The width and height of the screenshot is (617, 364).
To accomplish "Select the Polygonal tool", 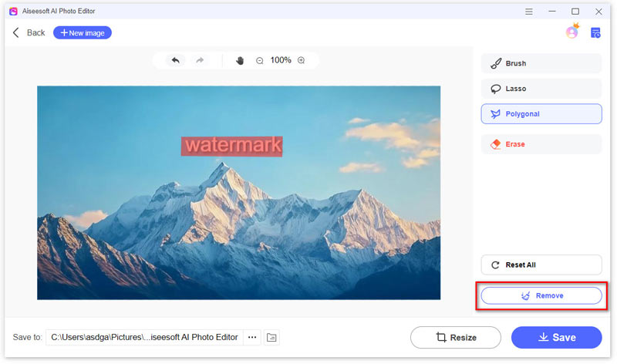I will pos(541,113).
